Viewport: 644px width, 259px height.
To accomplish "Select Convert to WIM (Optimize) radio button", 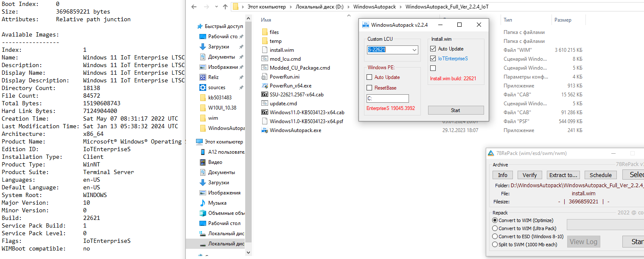I will [495, 220].
